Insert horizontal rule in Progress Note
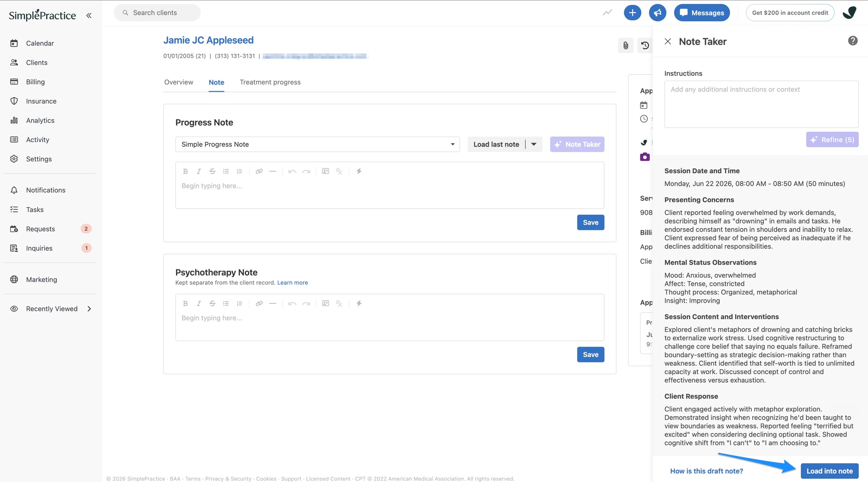Screen dimensions: 868x482 tap(273, 171)
